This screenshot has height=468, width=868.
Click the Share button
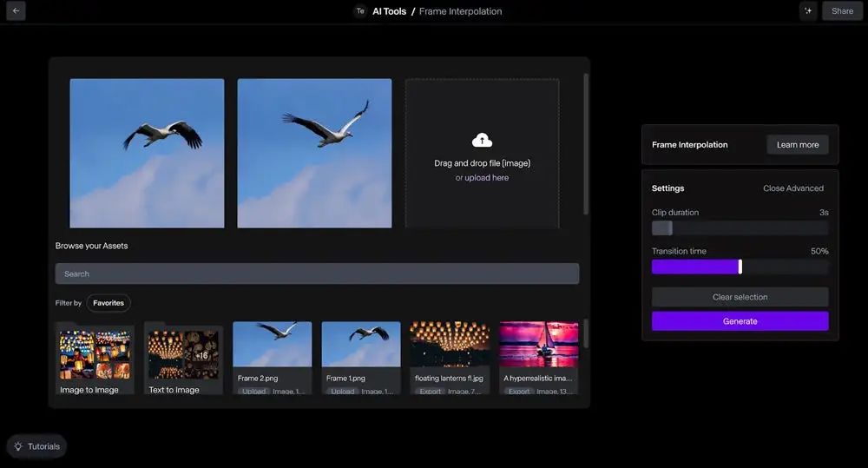(x=842, y=11)
